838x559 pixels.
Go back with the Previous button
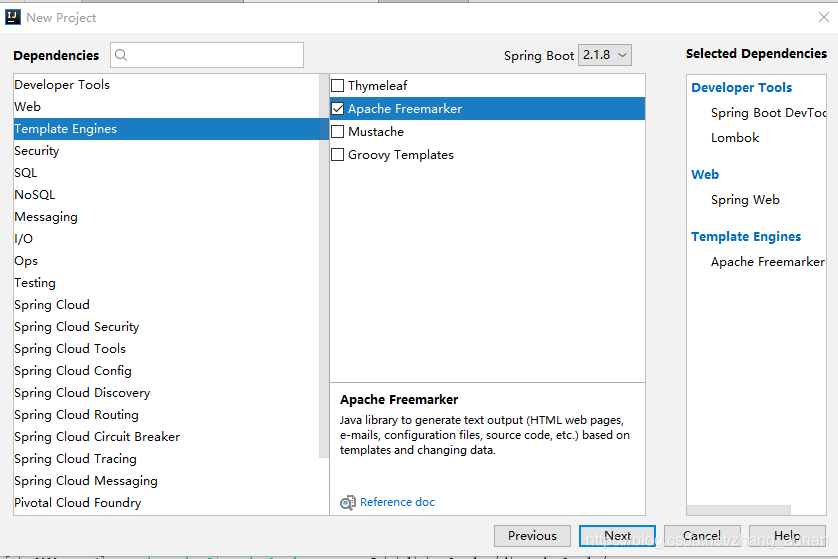pyautogui.click(x=532, y=536)
